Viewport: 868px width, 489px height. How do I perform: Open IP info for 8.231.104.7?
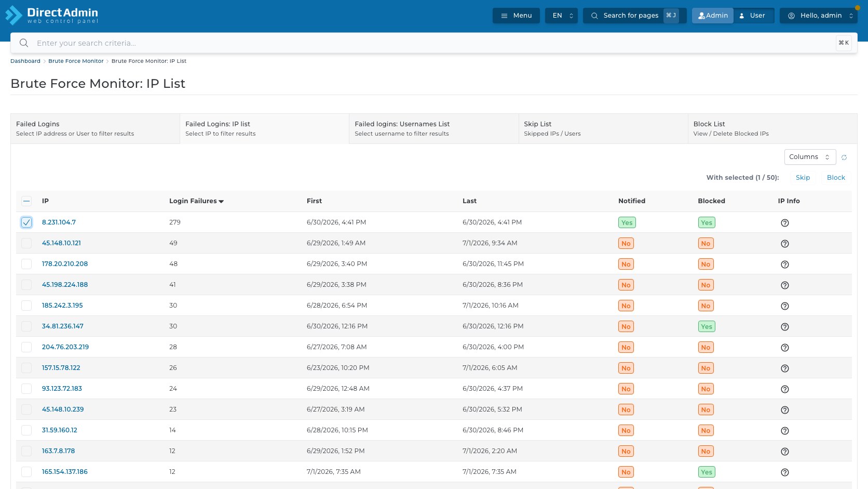click(785, 223)
